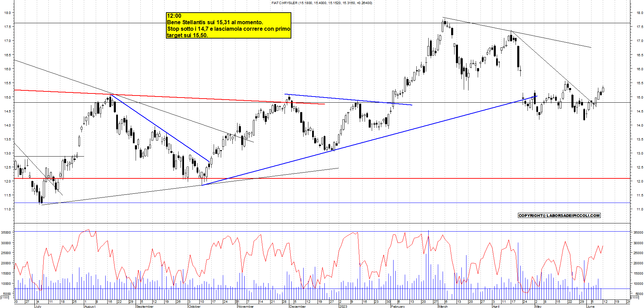
Task: Click the 14.5 price label on right axis
Action: [x=640, y=111]
